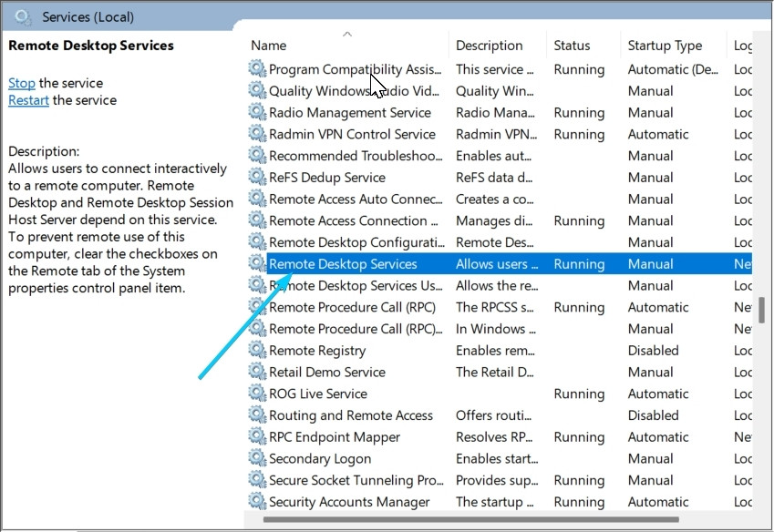
Task: Select the Routing and Remote Access service row
Action: point(351,415)
